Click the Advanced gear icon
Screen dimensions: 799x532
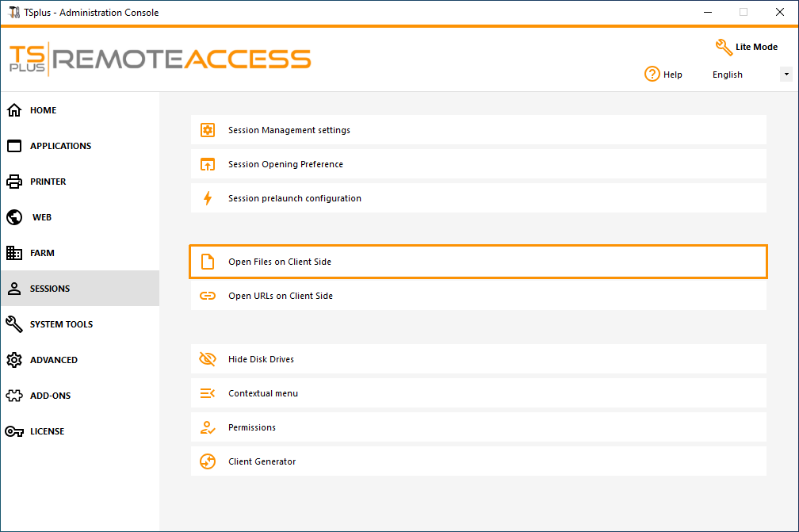pos(14,360)
